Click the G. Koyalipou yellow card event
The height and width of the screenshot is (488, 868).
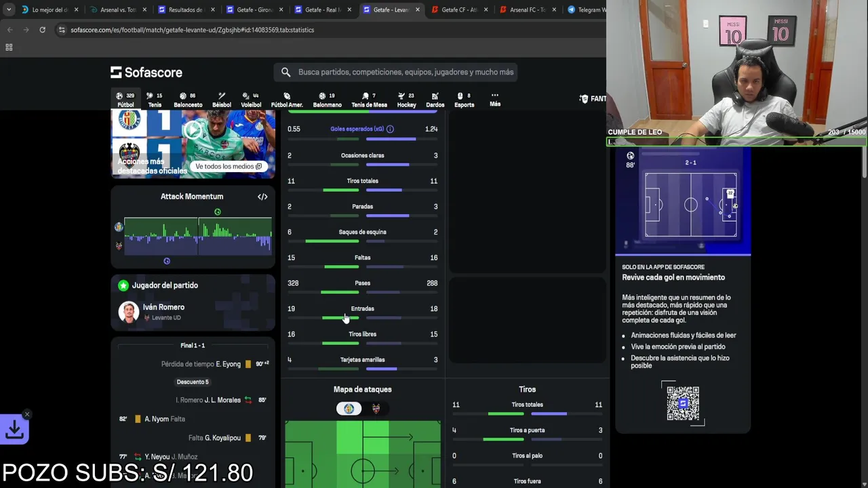point(193,438)
